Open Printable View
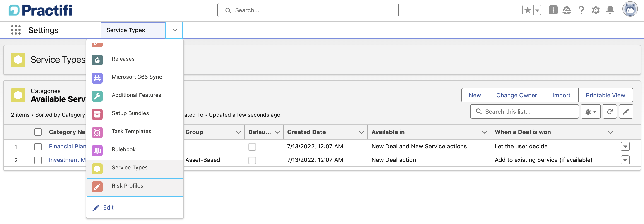 (x=605, y=95)
